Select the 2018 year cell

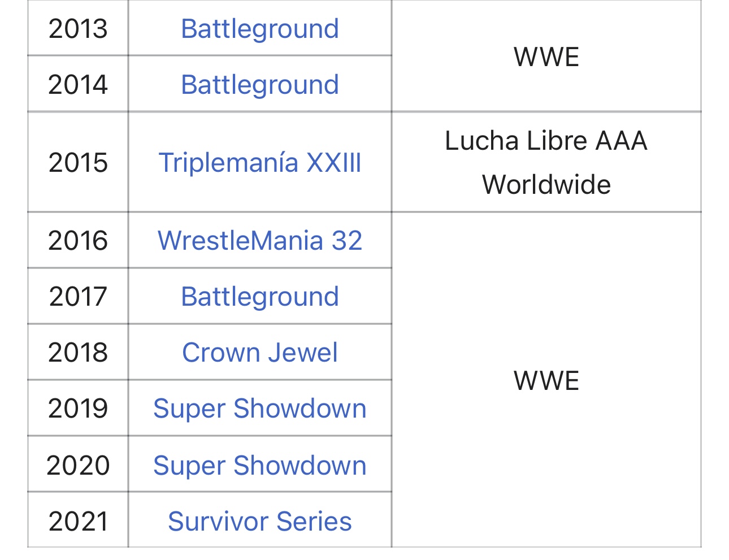tap(78, 353)
